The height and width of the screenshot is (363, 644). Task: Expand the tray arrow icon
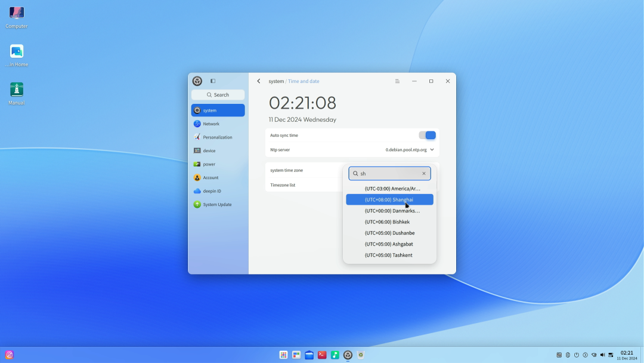pyautogui.click(x=586, y=355)
